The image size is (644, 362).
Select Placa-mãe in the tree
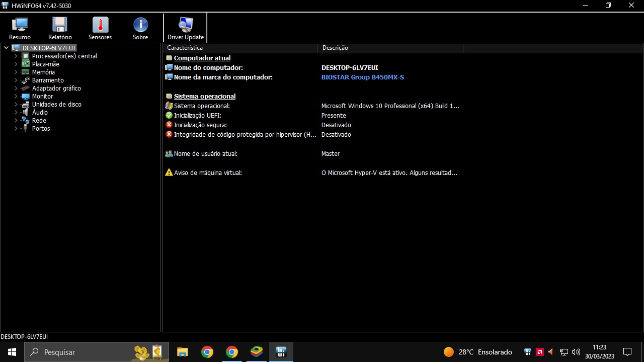[x=46, y=64]
